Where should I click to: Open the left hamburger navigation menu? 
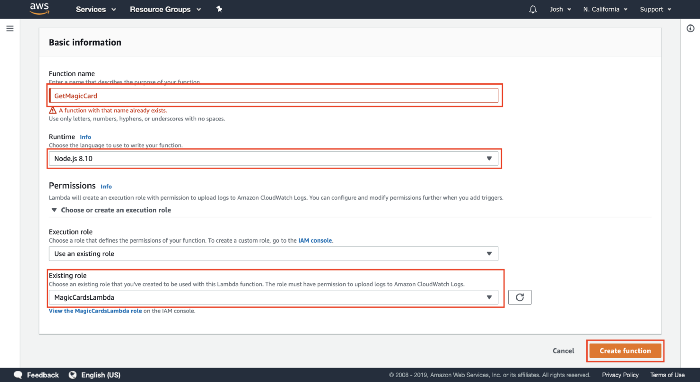tap(10, 29)
